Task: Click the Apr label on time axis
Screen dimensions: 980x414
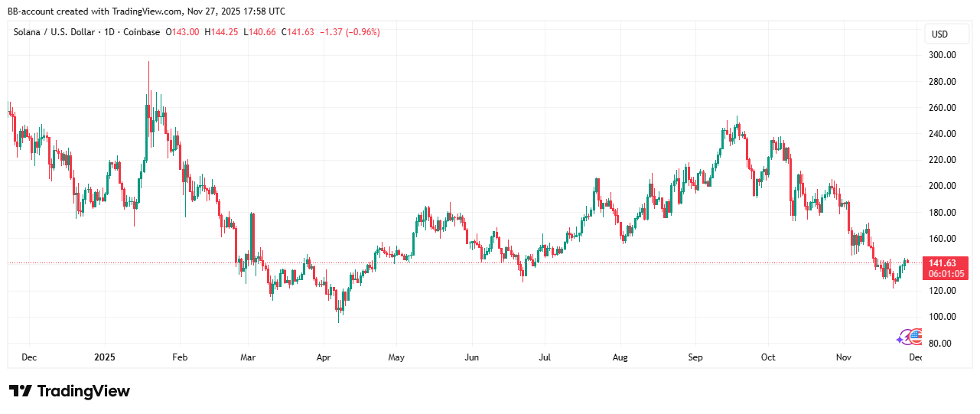Action: click(x=323, y=357)
